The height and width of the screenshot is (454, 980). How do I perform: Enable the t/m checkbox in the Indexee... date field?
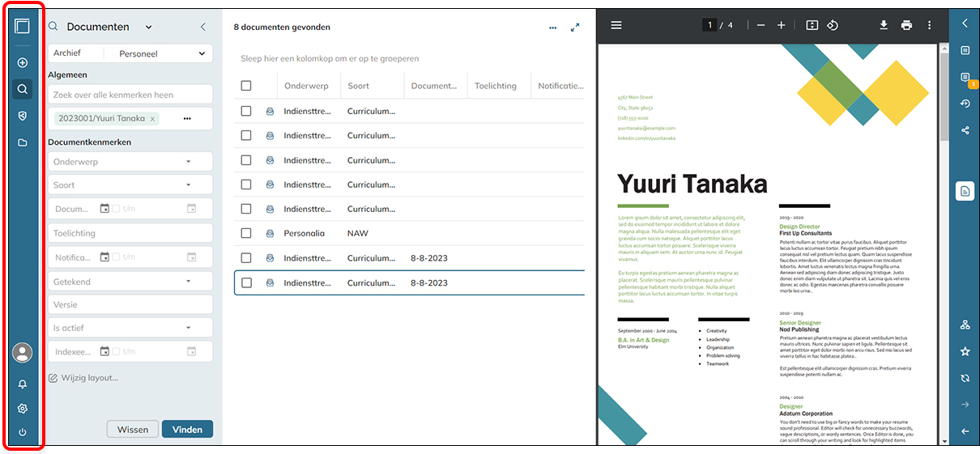tap(116, 352)
